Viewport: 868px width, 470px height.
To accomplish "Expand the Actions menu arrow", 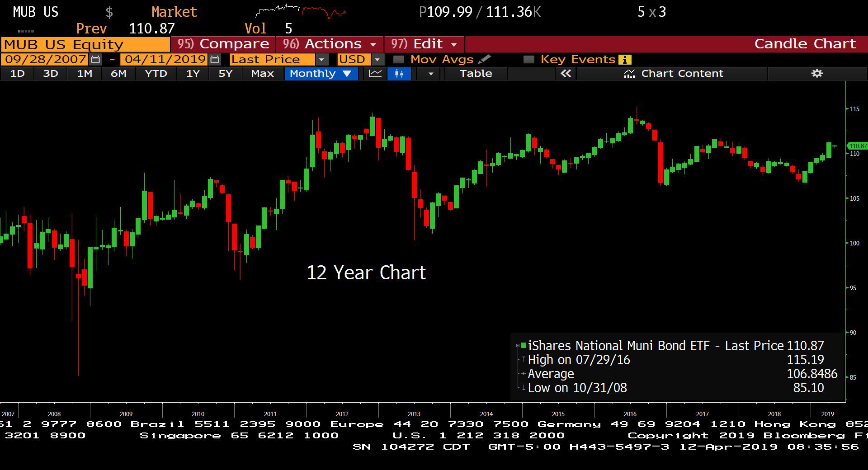I will (x=373, y=44).
